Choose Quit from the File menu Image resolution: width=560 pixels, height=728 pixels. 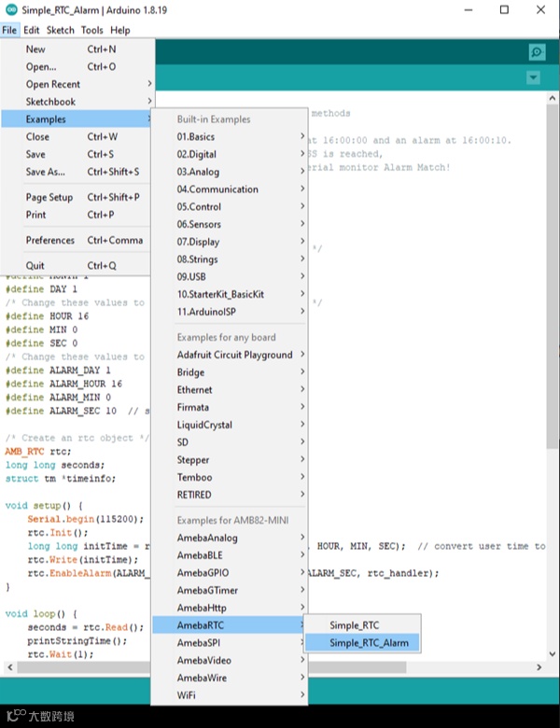pyautogui.click(x=77, y=266)
